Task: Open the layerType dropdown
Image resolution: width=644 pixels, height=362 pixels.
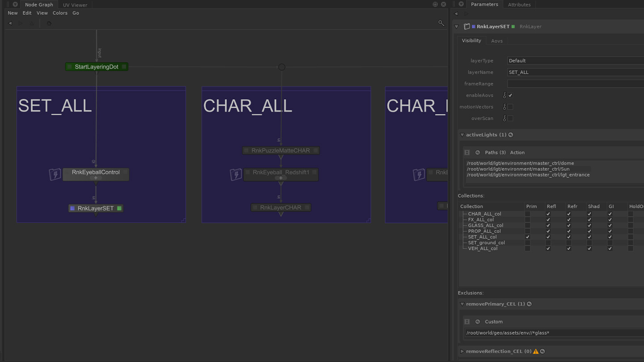Action: pyautogui.click(x=575, y=61)
